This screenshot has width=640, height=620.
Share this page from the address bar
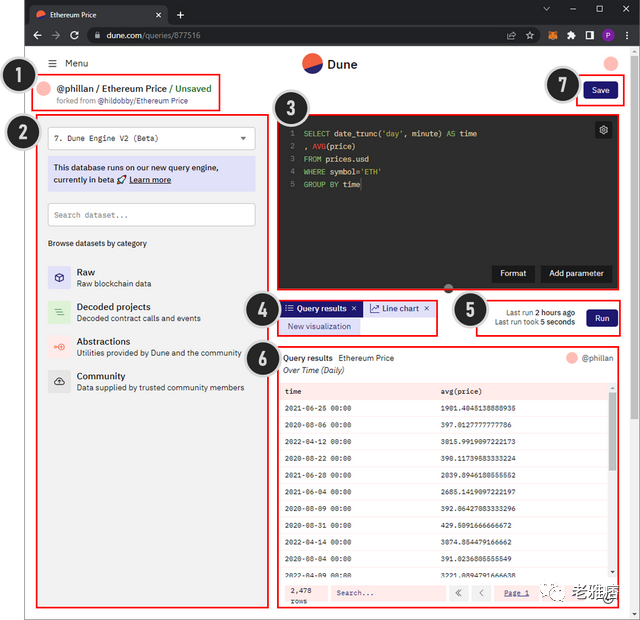[x=511, y=36]
